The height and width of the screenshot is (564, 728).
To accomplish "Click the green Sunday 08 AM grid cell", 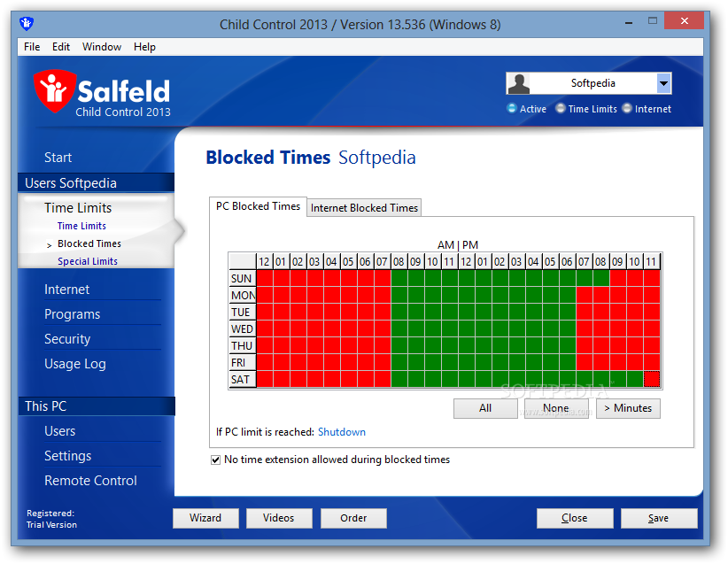I will (399, 279).
